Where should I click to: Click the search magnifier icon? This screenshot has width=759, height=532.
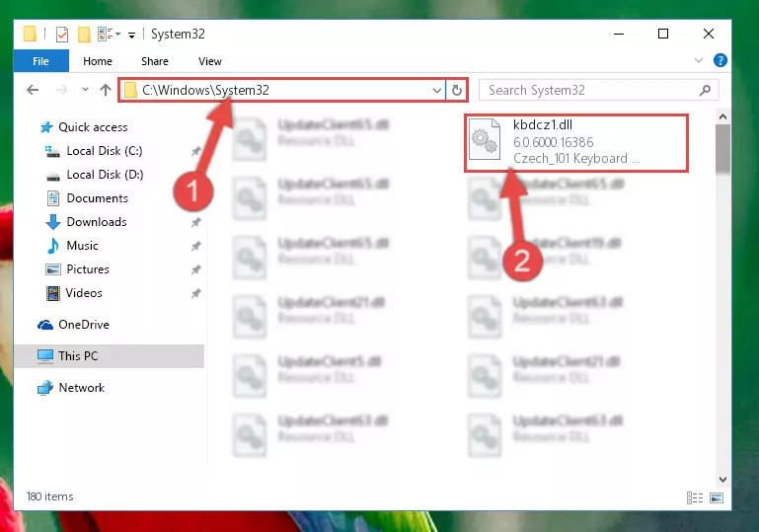click(705, 90)
